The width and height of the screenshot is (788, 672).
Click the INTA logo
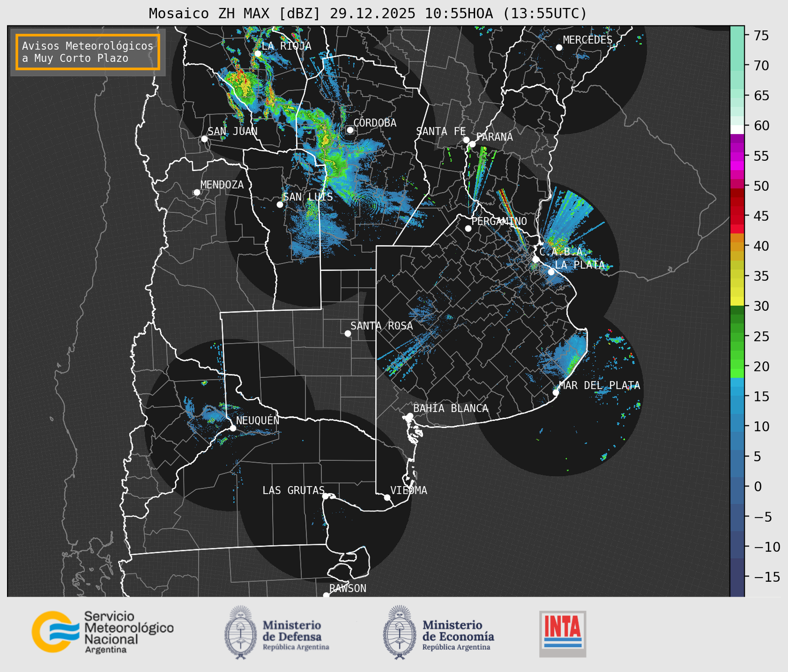562,634
